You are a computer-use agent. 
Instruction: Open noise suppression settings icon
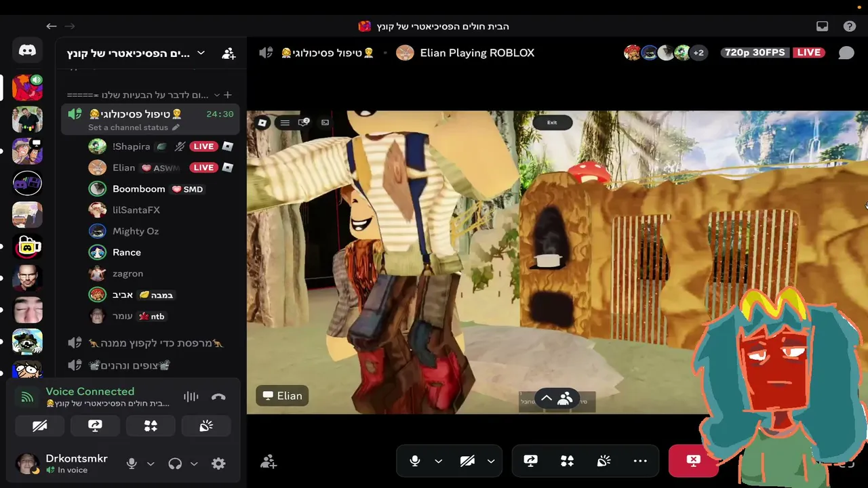(x=191, y=396)
